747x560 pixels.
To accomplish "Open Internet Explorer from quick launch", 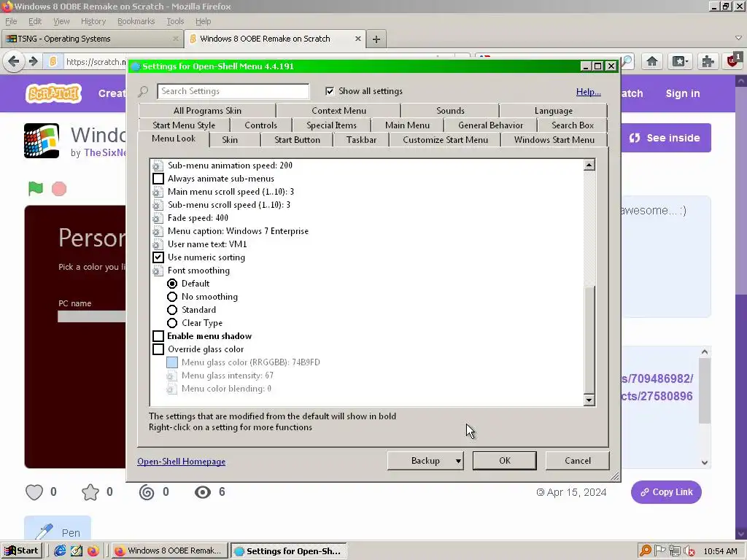I will pos(60,551).
